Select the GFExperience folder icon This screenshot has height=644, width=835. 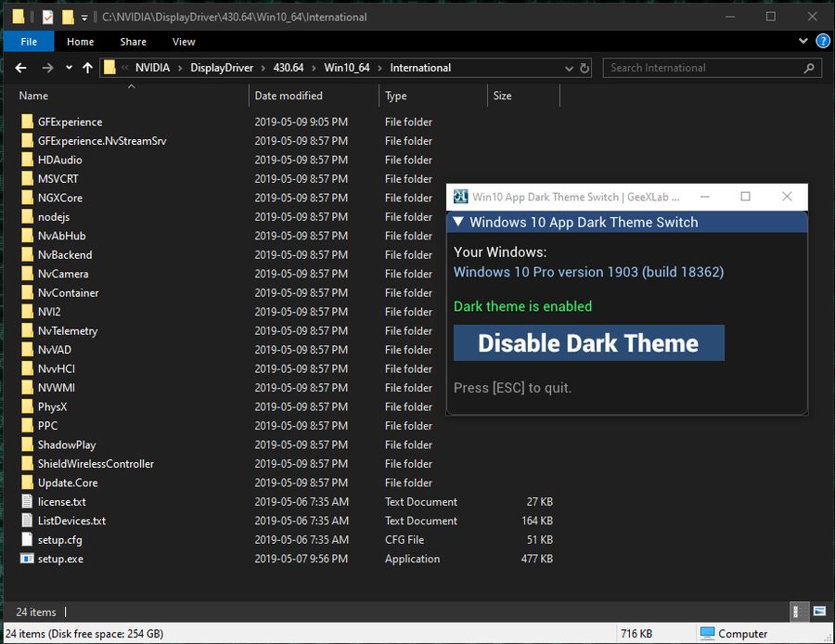click(x=27, y=122)
